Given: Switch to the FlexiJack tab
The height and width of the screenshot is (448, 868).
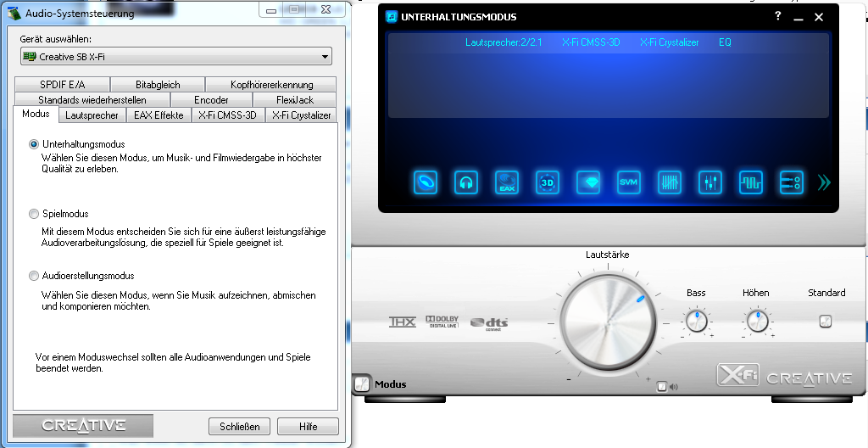Looking at the screenshot, I should pyautogui.click(x=294, y=100).
